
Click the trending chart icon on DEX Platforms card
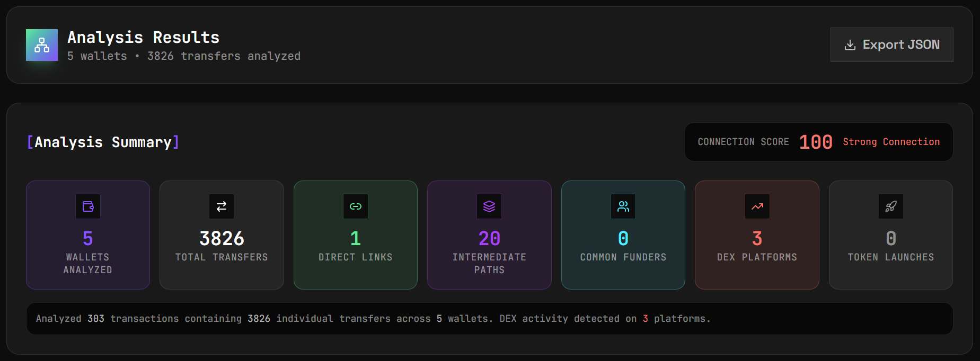[x=757, y=206]
